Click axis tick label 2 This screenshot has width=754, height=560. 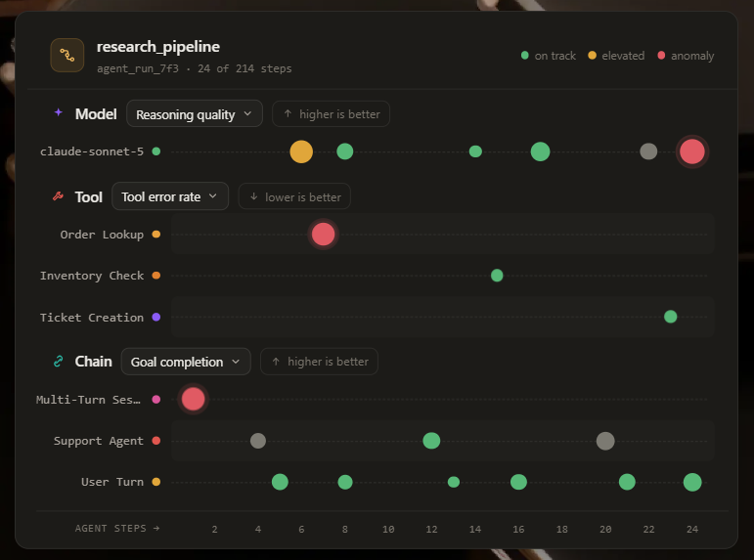[214, 530]
